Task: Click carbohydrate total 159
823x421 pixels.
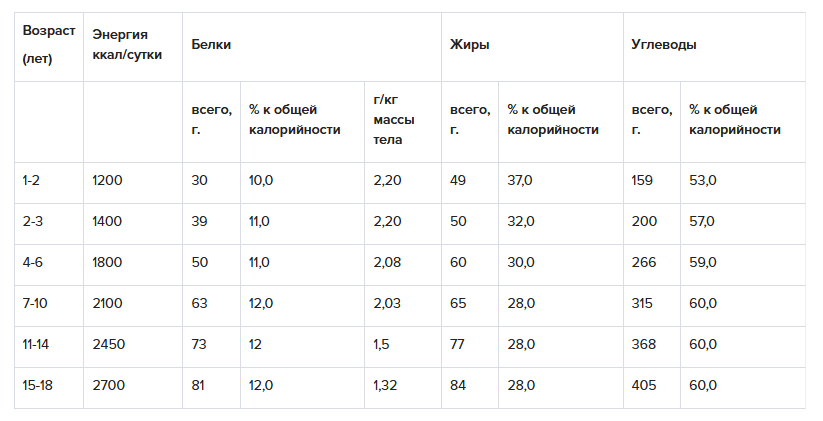Action: 642,180
